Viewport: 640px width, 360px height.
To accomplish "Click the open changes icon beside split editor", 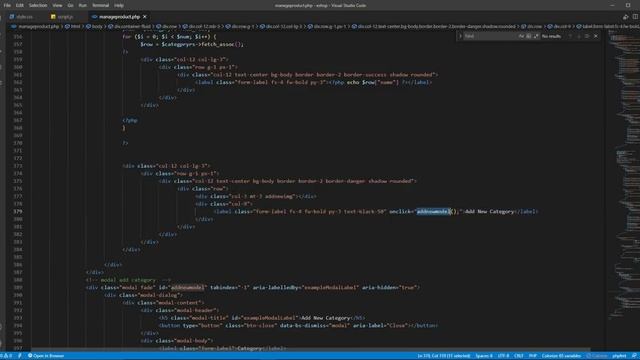I will [x=625, y=17].
